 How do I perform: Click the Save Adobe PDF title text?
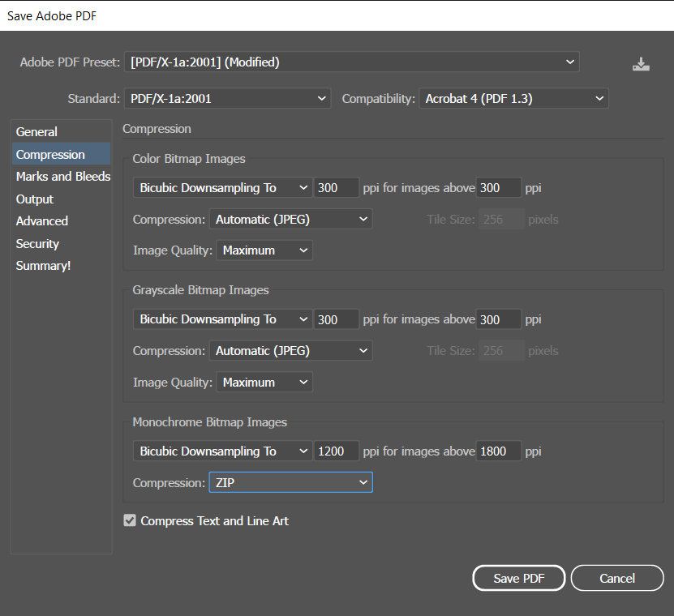pos(52,16)
